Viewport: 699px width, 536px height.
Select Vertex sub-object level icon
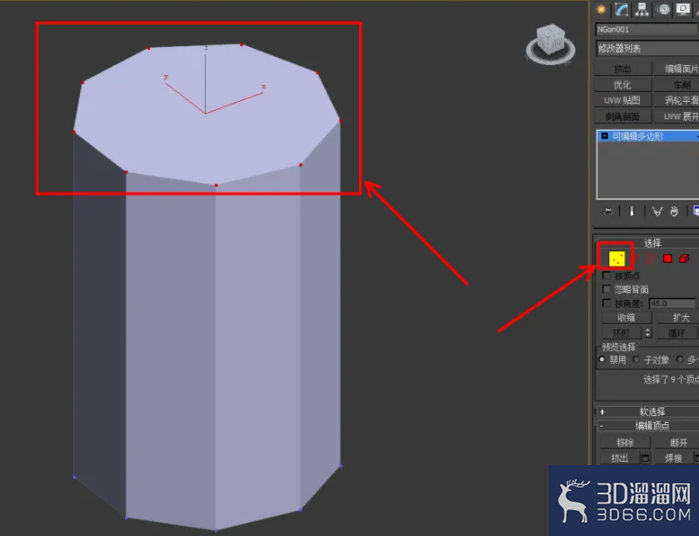pos(617,258)
